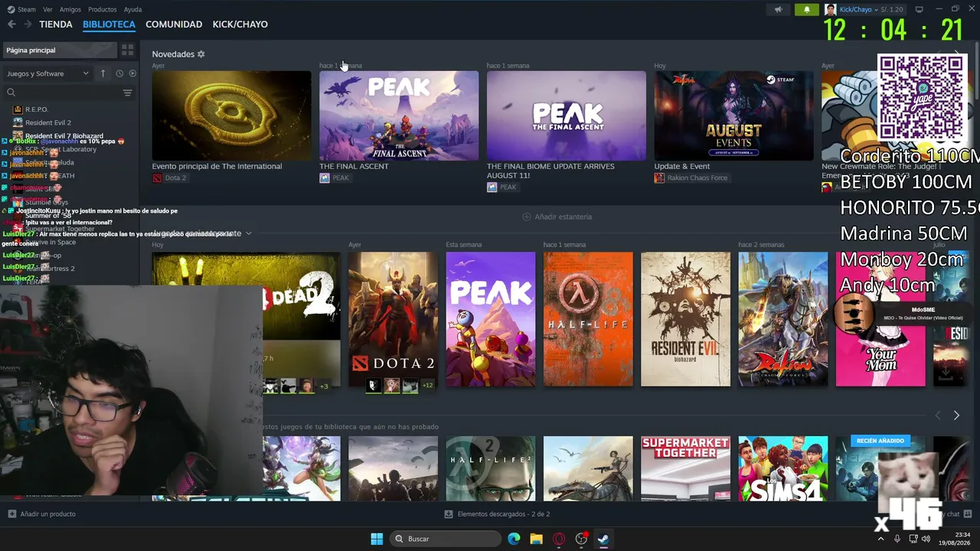Click the taskbar Buscar search box
The width and height of the screenshot is (980, 551).
pos(445,539)
